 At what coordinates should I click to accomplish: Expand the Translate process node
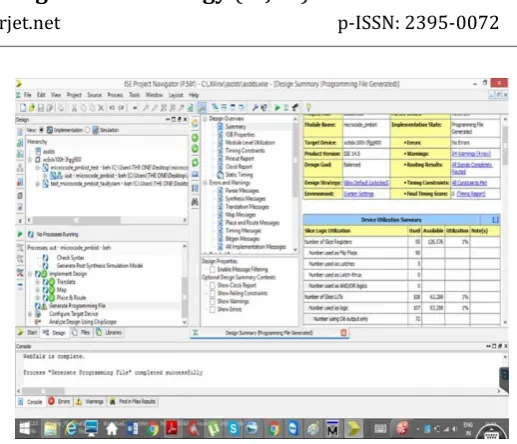(x=38, y=282)
